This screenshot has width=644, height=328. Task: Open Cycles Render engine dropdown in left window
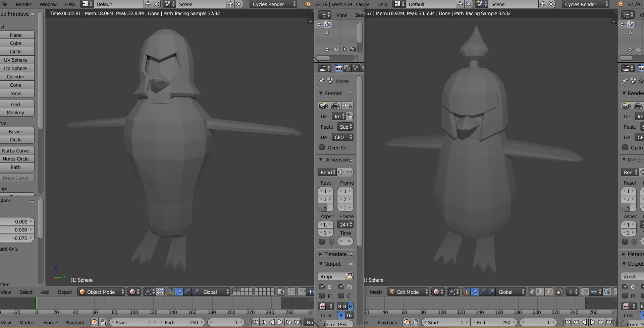pos(273,4)
